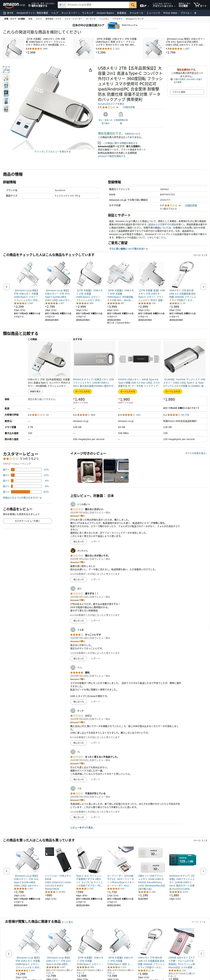Click 役に立った on the かっこいいです review

79,659
